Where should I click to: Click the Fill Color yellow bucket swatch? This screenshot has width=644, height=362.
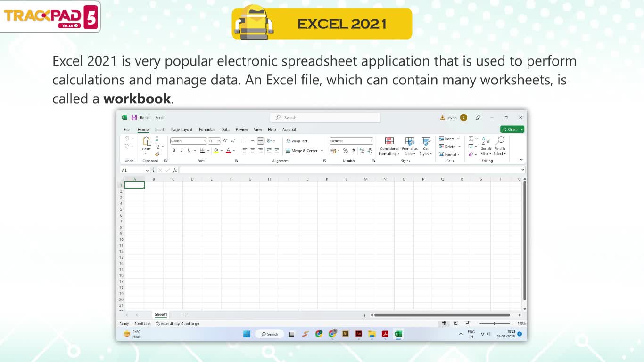(x=216, y=151)
